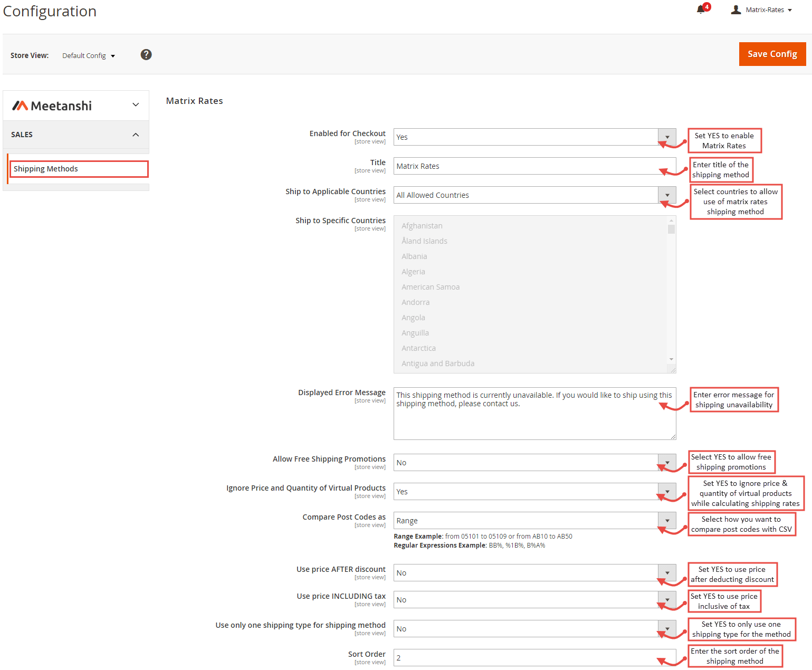
Task: Click the Sort Order field label
Action: tap(367, 654)
